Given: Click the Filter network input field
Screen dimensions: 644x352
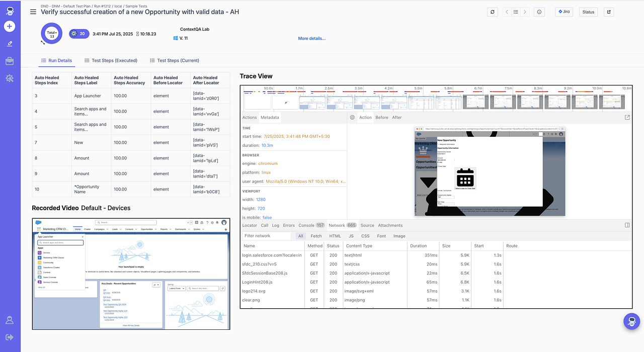Looking at the screenshot, I should click(266, 236).
